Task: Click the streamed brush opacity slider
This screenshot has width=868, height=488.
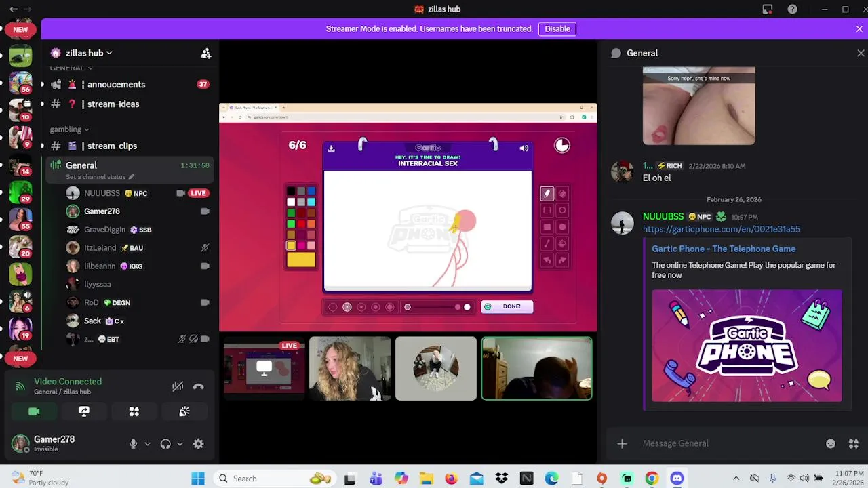Action: point(437,307)
